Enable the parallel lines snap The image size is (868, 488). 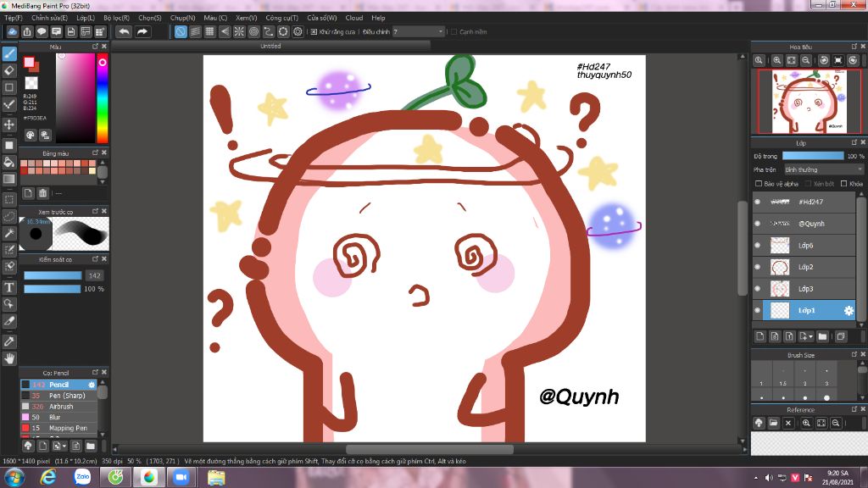[196, 31]
